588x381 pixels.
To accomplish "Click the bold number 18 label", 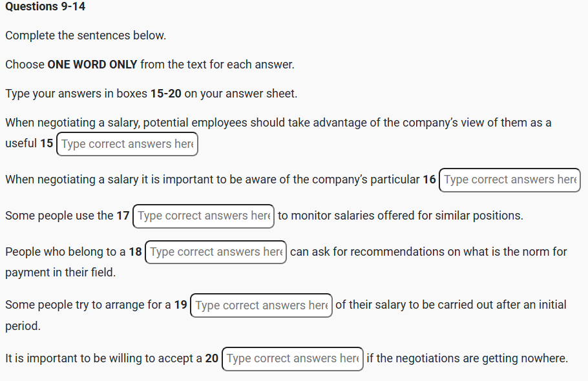I will (135, 252).
